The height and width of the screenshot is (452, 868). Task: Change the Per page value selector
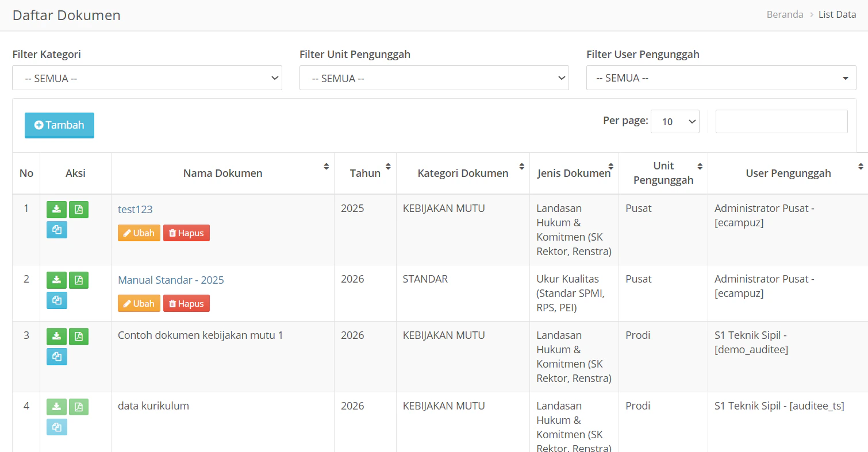[x=675, y=121]
